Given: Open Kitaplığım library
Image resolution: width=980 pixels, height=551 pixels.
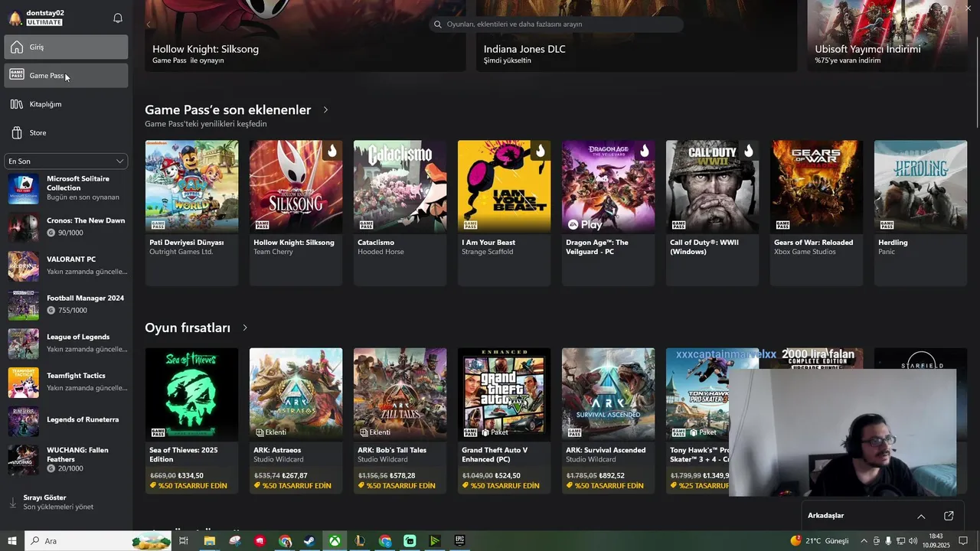Looking at the screenshot, I should tap(66, 104).
